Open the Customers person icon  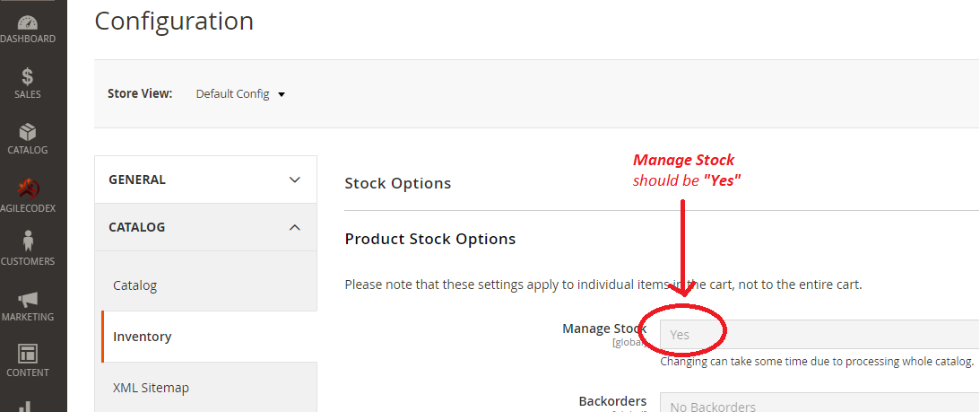tap(28, 241)
